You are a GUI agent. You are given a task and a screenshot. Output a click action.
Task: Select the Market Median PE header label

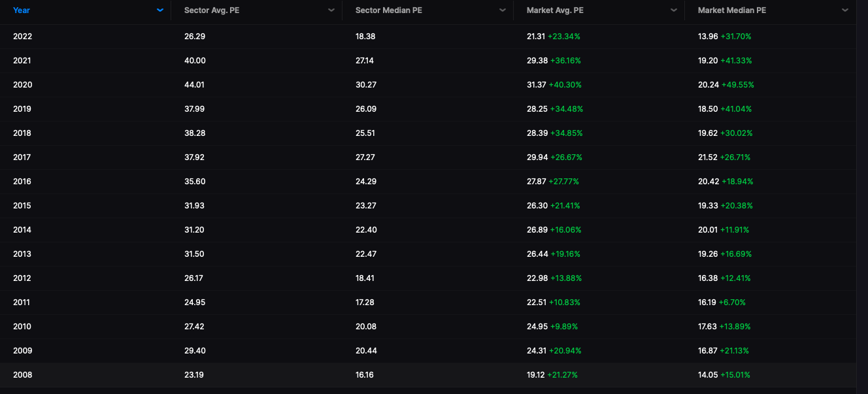pos(732,10)
